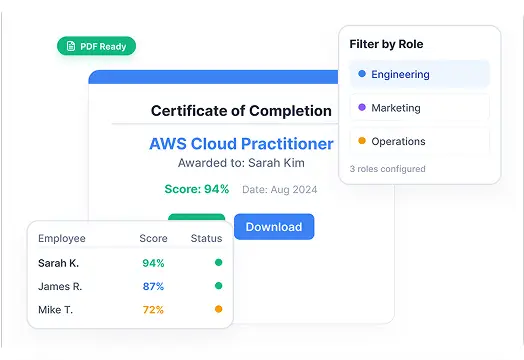The height and width of the screenshot is (360, 524).
Task: Filter by Marketing role
Action: 420,108
